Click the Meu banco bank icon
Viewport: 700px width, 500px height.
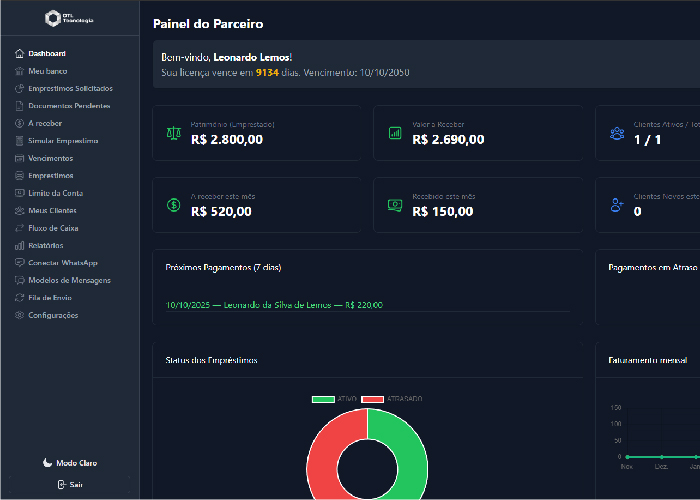tap(19, 71)
